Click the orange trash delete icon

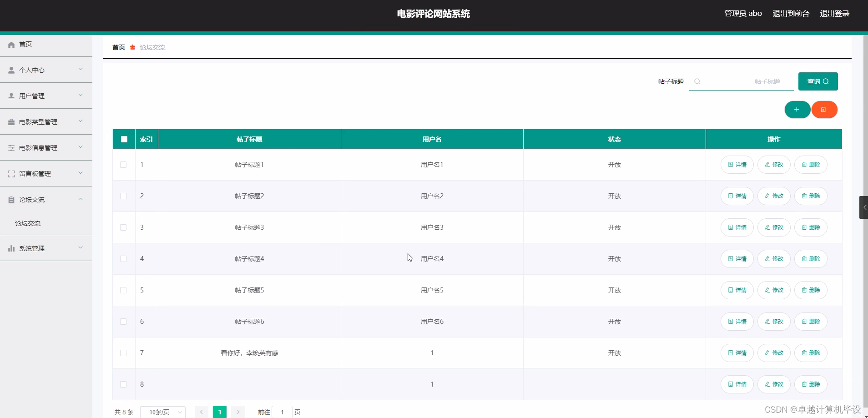tap(824, 110)
